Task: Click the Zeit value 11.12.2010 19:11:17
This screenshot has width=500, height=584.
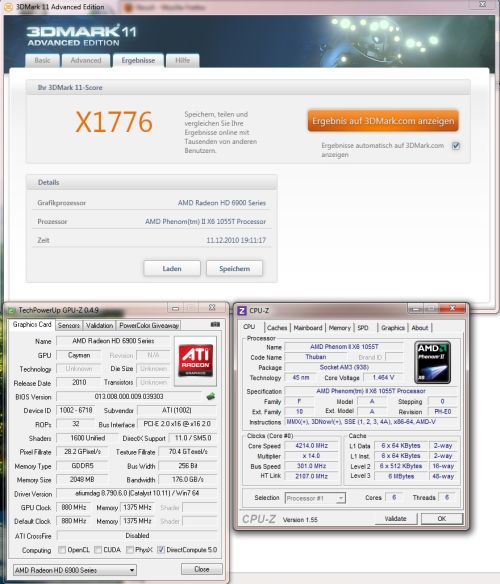Action: (236, 241)
